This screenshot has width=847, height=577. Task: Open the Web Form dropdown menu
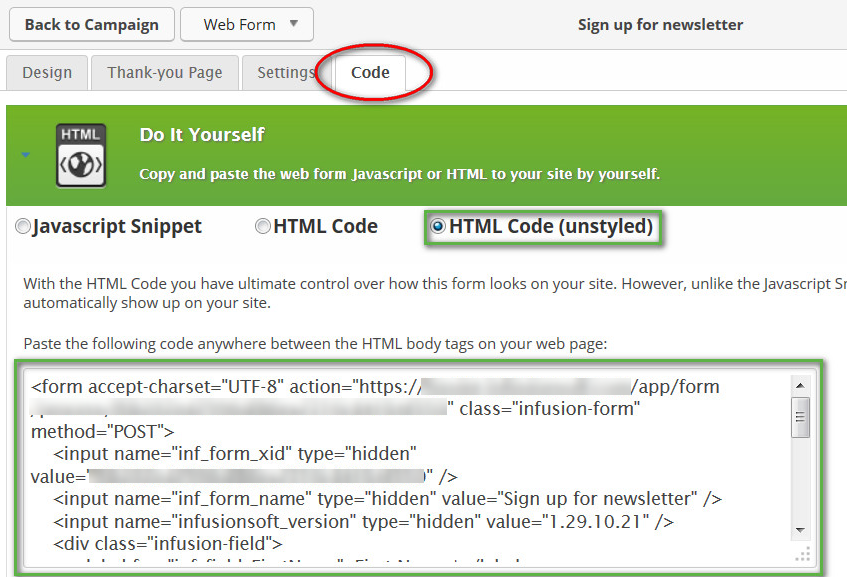246,25
